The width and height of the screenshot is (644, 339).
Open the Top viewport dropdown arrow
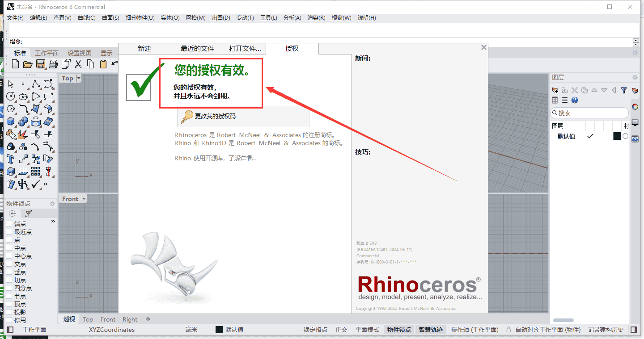click(x=79, y=78)
